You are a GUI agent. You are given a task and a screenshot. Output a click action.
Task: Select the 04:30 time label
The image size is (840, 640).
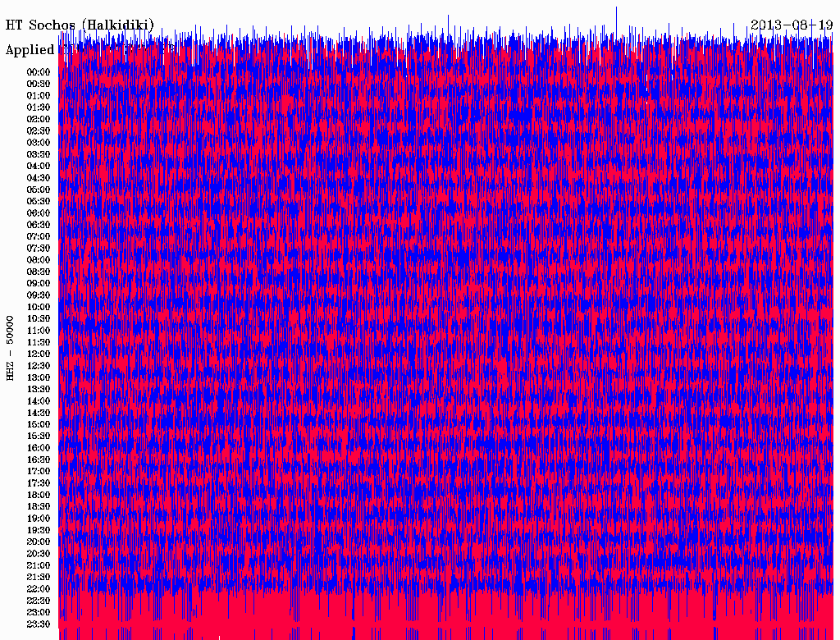click(x=38, y=178)
